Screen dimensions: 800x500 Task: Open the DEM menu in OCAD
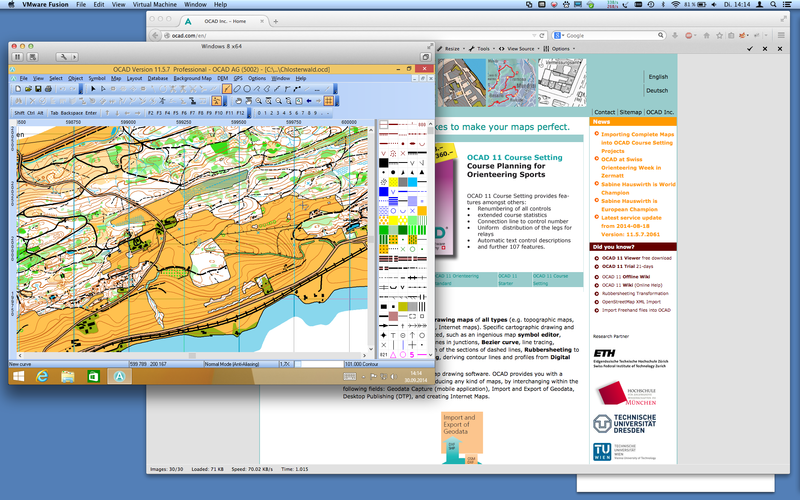click(x=222, y=79)
